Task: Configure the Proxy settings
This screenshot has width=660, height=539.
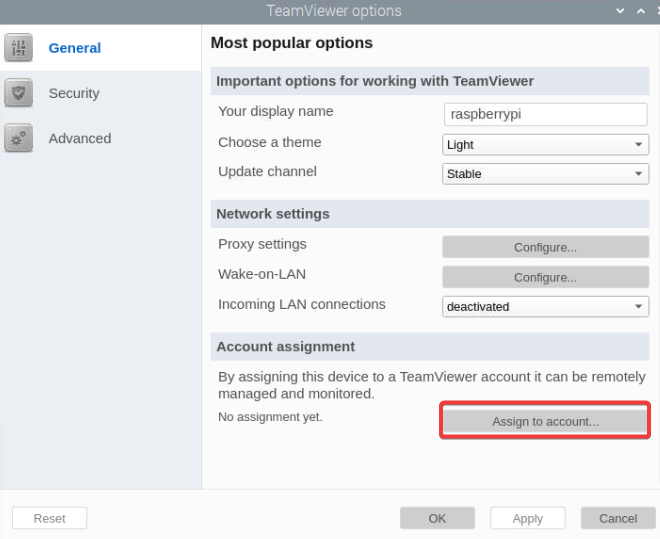Action: [x=545, y=247]
